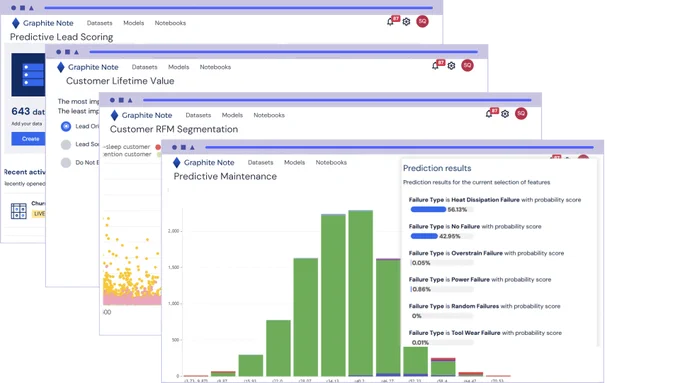The image size is (680, 383).
Task: Open Models in Predictive Lead Scoring window
Action: [134, 23]
